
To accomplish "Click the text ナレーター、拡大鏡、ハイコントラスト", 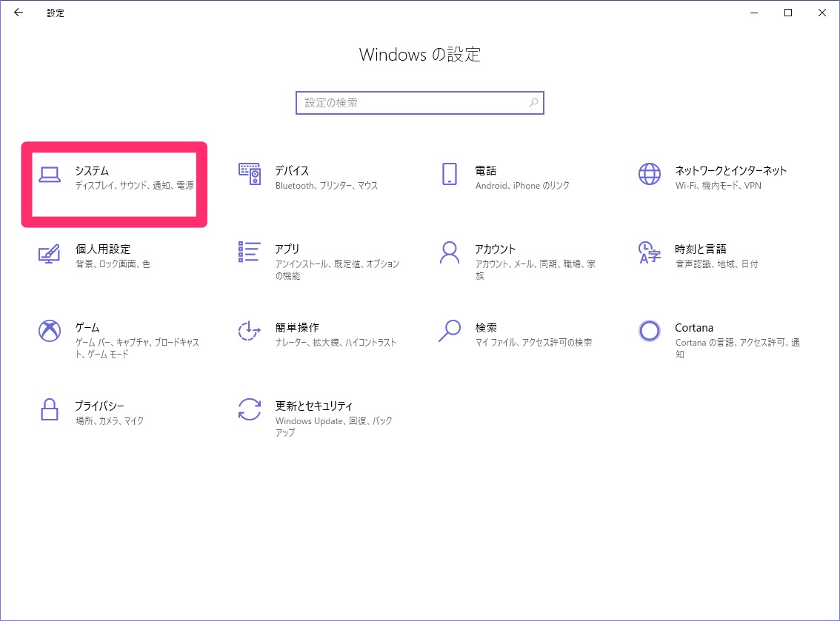I will click(x=336, y=342).
